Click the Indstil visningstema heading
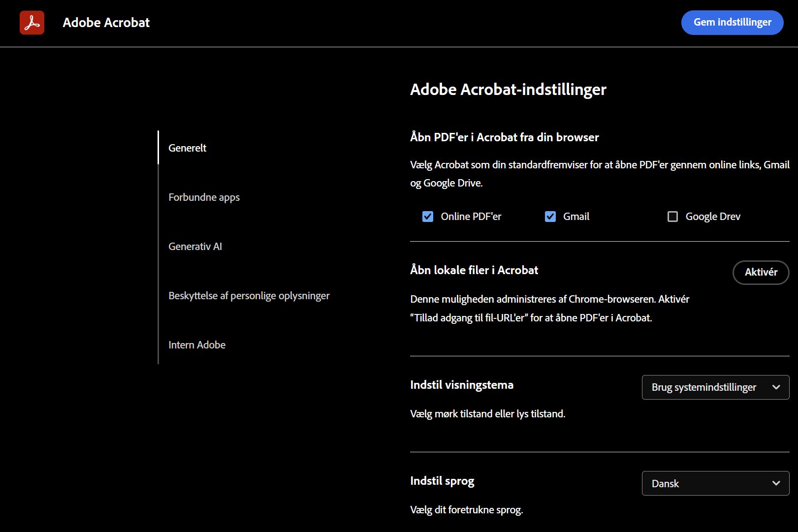The image size is (798, 532). coord(462,385)
